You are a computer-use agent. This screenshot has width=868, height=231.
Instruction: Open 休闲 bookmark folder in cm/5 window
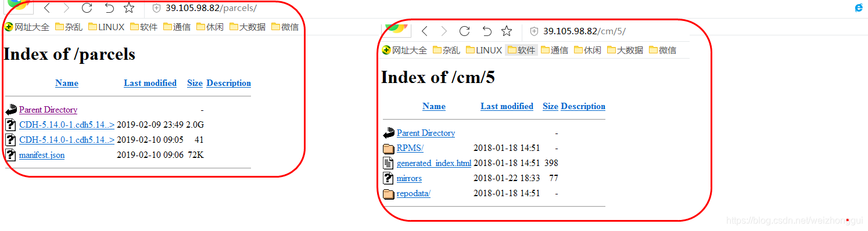coord(587,50)
